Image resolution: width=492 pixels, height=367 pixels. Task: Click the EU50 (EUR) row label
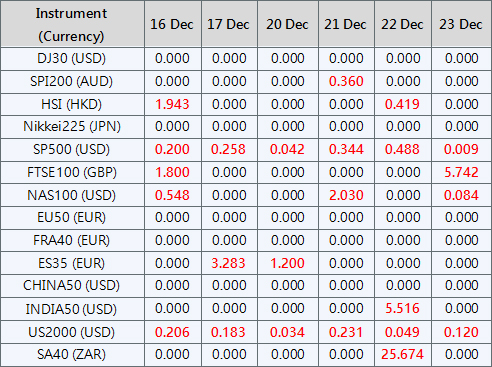pos(71,217)
